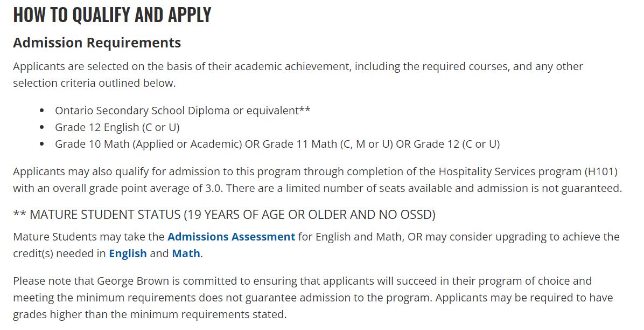Click the Hospitality Services program (H101) text
The image size is (644, 330).
pos(528,171)
